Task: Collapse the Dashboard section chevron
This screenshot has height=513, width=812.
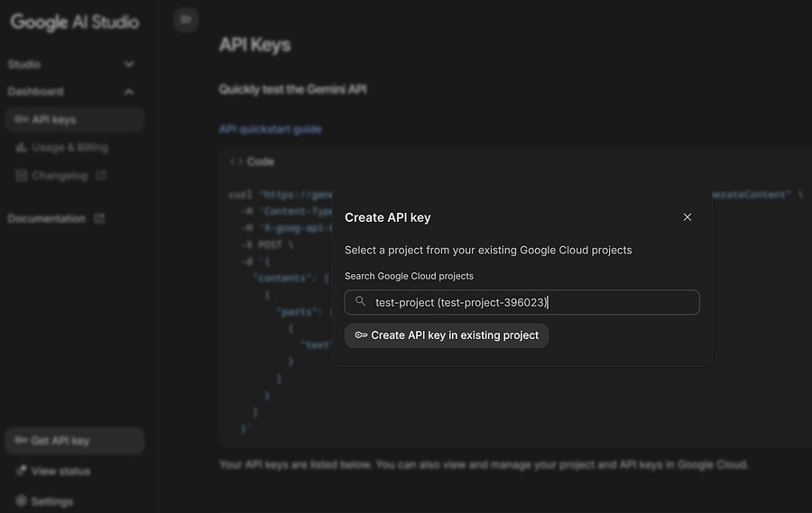Action: (x=129, y=92)
